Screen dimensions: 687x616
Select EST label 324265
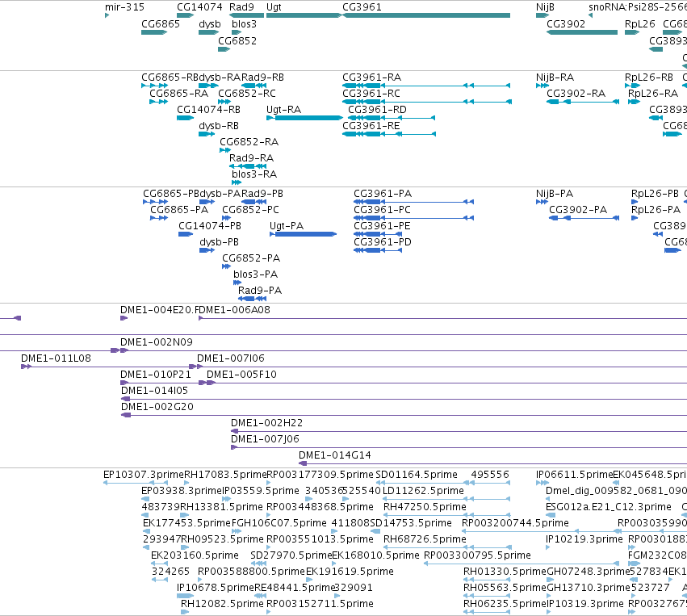pos(170,572)
